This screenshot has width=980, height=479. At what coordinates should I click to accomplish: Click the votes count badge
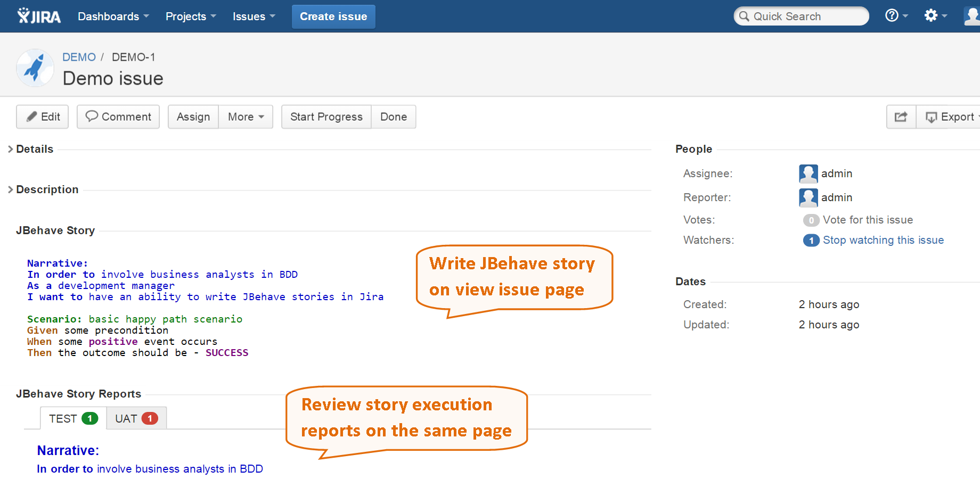click(811, 220)
